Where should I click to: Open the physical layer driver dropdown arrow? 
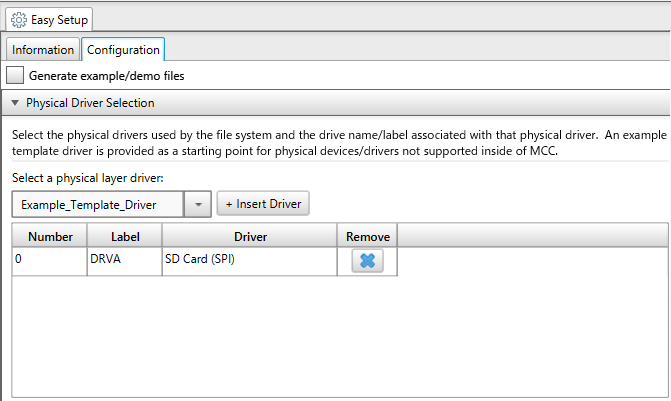(x=198, y=204)
